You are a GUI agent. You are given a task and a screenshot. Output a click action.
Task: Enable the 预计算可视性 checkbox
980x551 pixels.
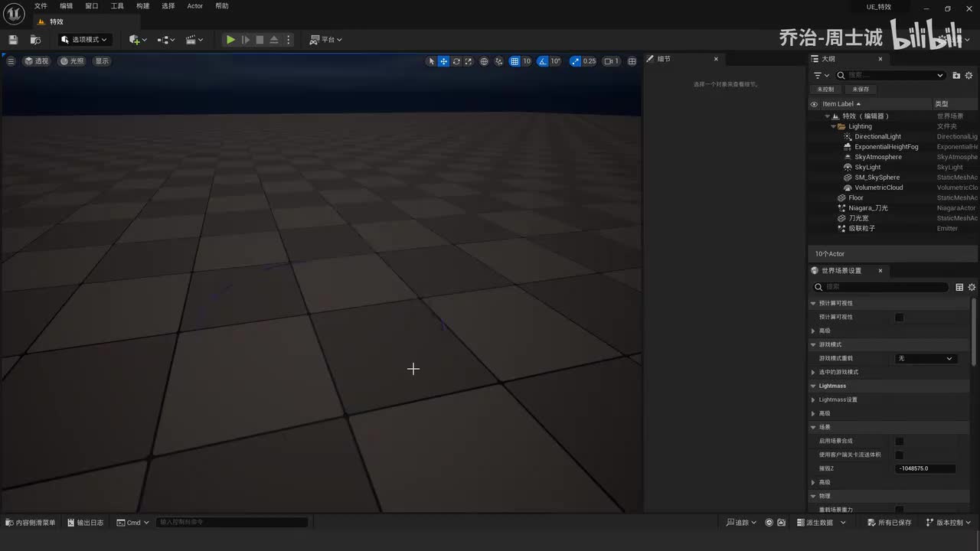(900, 317)
